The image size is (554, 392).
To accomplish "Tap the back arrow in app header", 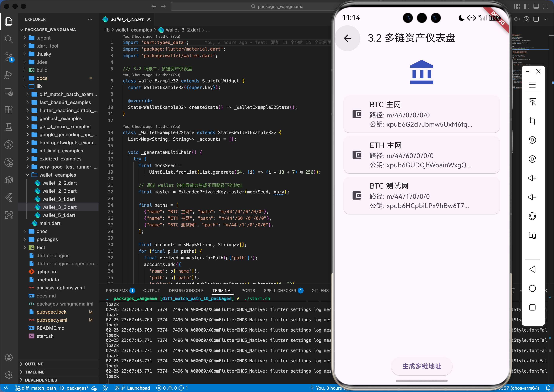I will (347, 38).
